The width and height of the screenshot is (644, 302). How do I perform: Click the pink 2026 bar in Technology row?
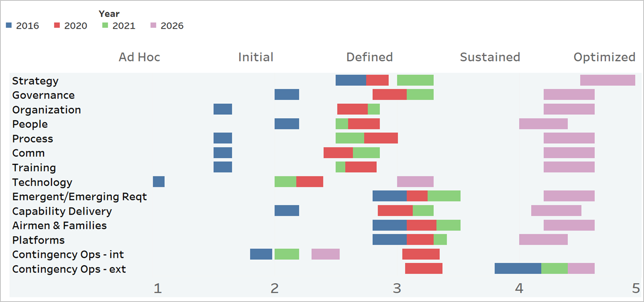(x=415, y=182)
